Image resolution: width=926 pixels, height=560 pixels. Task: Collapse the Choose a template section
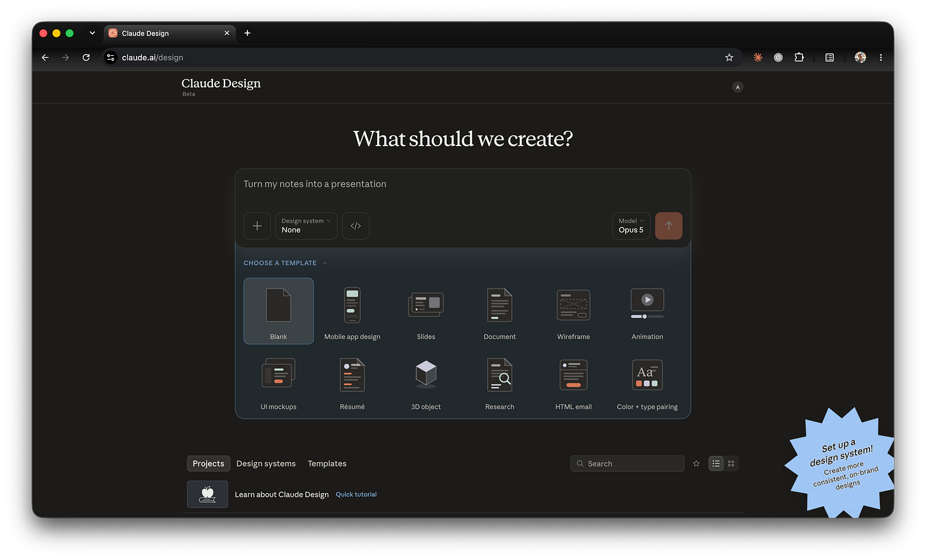pos(285,263)
